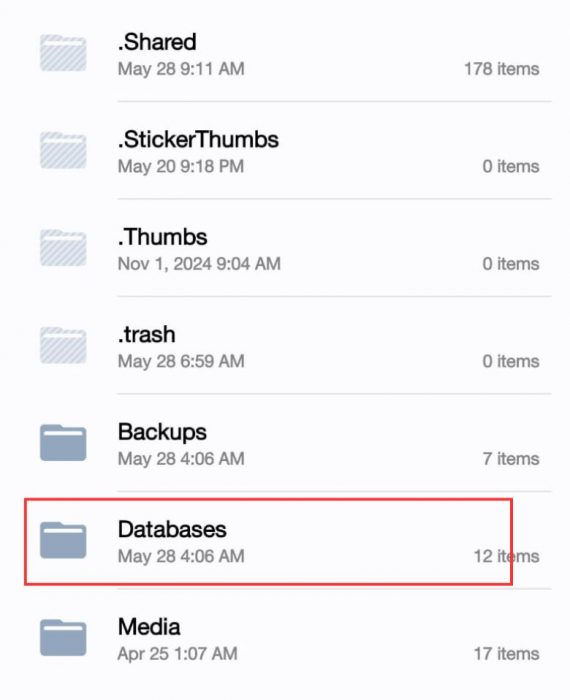Click the 7 items count for Backups
Image resolution: width=570 pixels, height=700 pixels.
pos(511,458)
